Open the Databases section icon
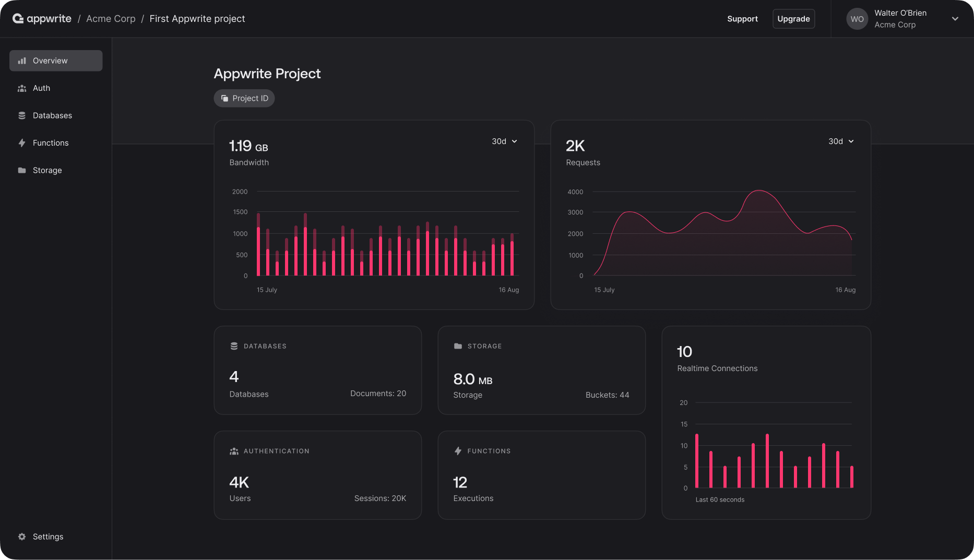The width and height of the screenshot is (974, 560). click(x=21, y=115)
